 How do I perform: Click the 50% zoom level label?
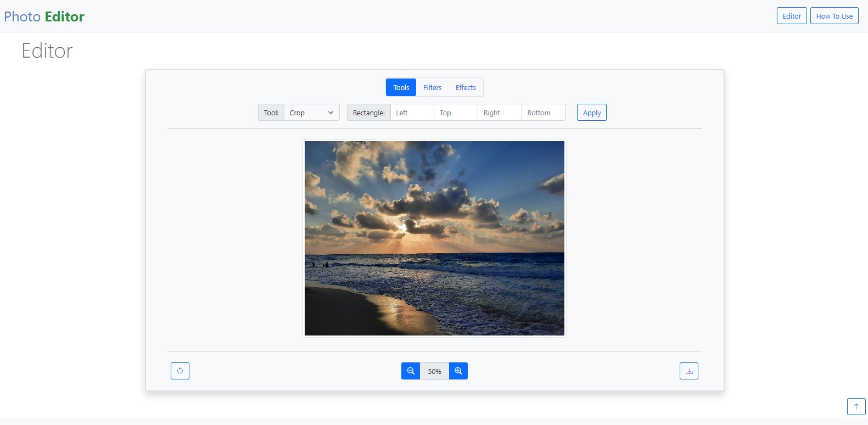pyautogui.click(x=435, y=371)
